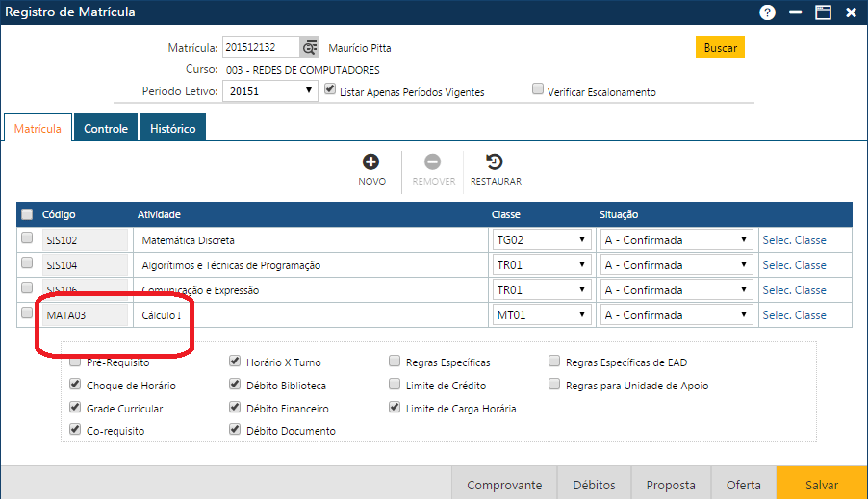Maximize the Registro de Matrícula window
This screenshot has width=868, height=499.
823,12
